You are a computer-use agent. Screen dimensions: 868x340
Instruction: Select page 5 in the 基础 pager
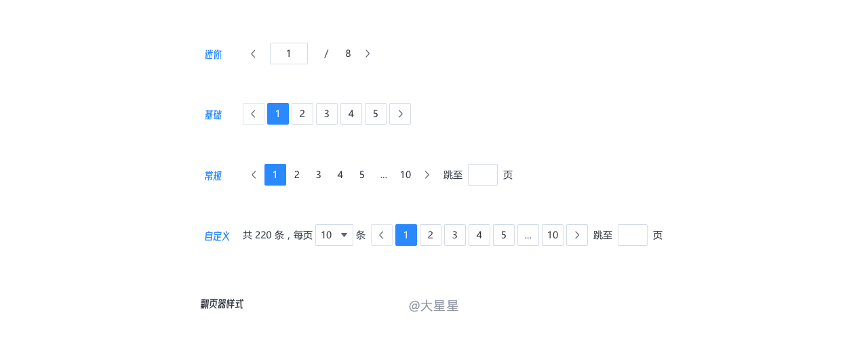[376, 114]
